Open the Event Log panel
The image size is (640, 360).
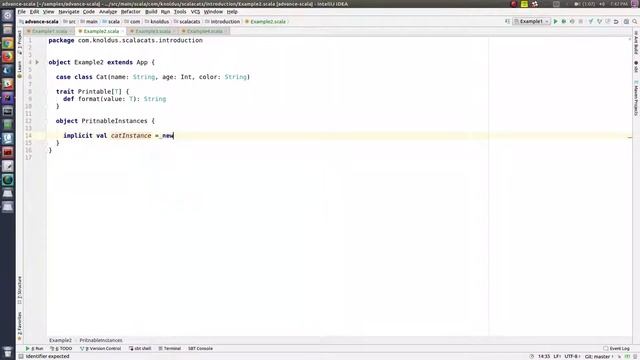tap(616, 349)
